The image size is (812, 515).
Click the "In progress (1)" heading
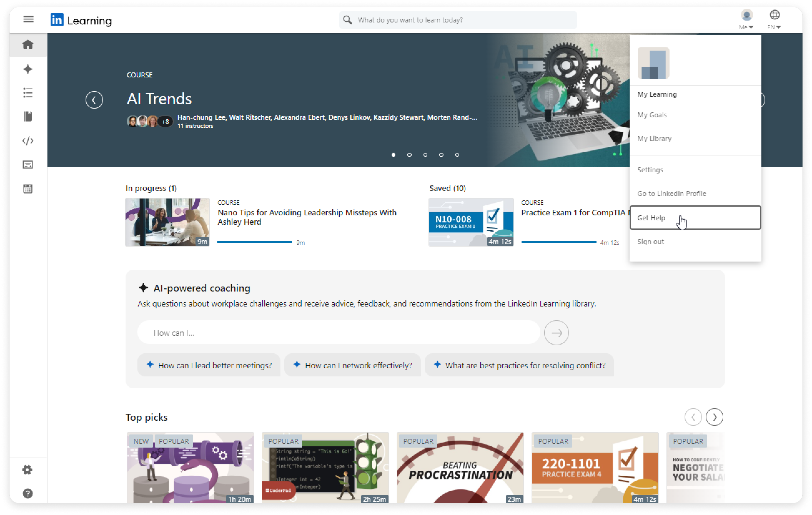151,188
